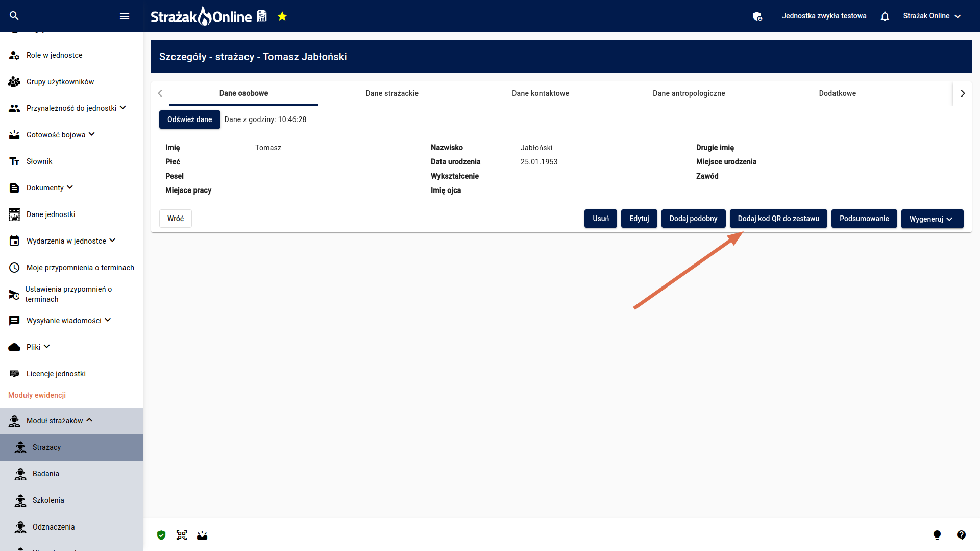Click the Strażak Online logo
The height and width of the screenshot is (551, 980).
point(201,16)
